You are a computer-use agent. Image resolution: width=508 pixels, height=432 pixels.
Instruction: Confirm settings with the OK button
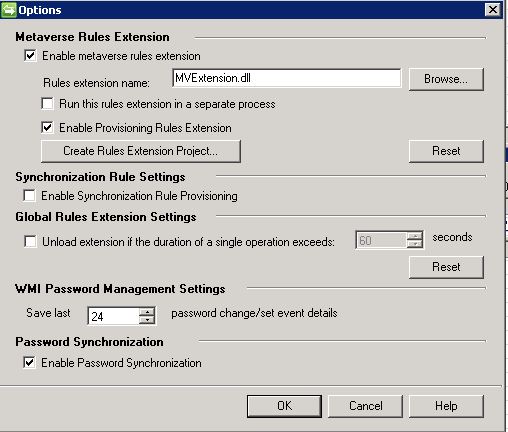pos(284,406)
